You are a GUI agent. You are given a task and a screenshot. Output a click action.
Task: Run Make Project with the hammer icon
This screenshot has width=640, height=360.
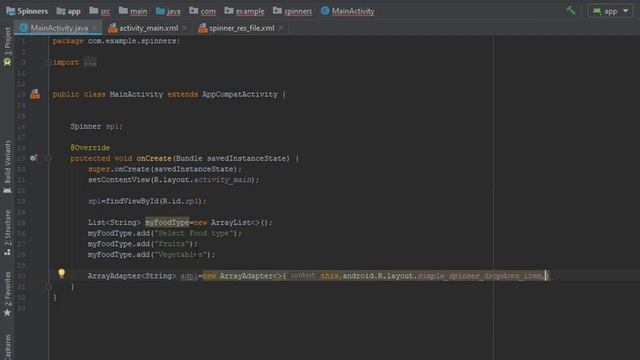(x=571, y=10)
